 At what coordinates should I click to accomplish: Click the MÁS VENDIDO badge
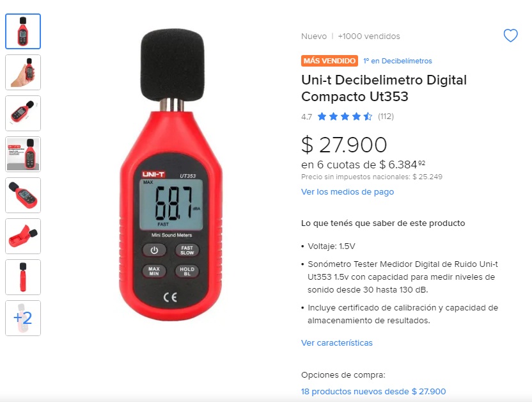[x=329, y=61]
